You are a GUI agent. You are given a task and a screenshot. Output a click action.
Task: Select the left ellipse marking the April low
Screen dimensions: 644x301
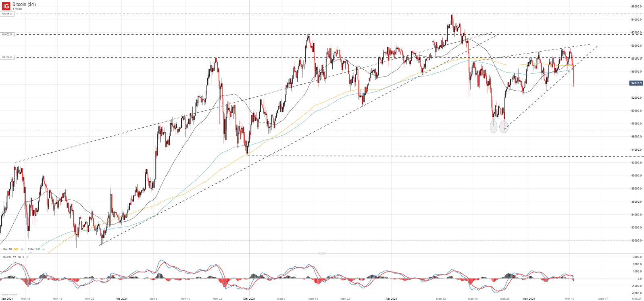point(494,127)
